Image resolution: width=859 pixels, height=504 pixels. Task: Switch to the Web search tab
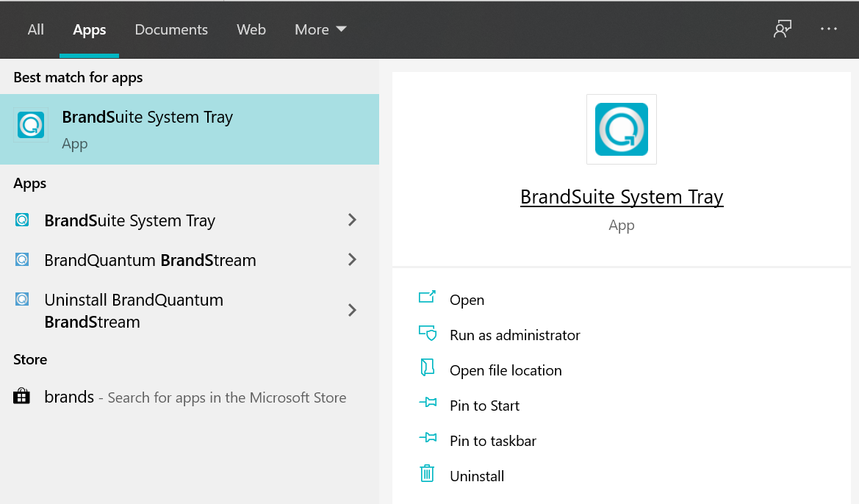[251, 29]
